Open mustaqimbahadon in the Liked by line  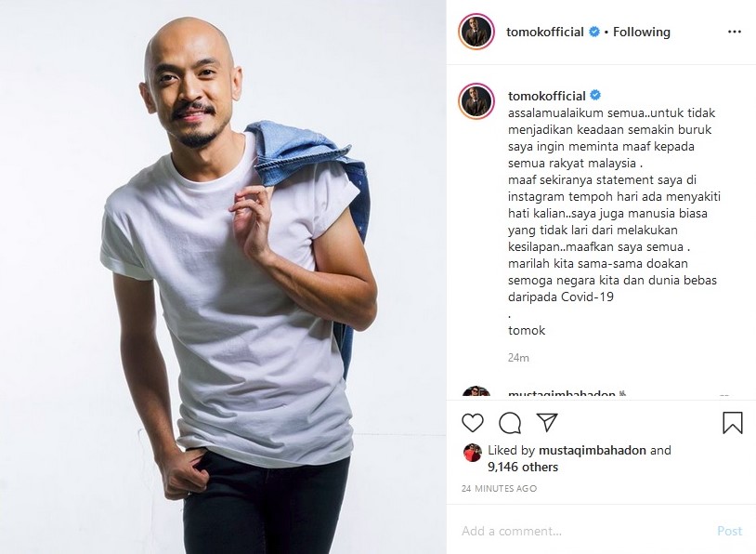click(x=592, y=450)
